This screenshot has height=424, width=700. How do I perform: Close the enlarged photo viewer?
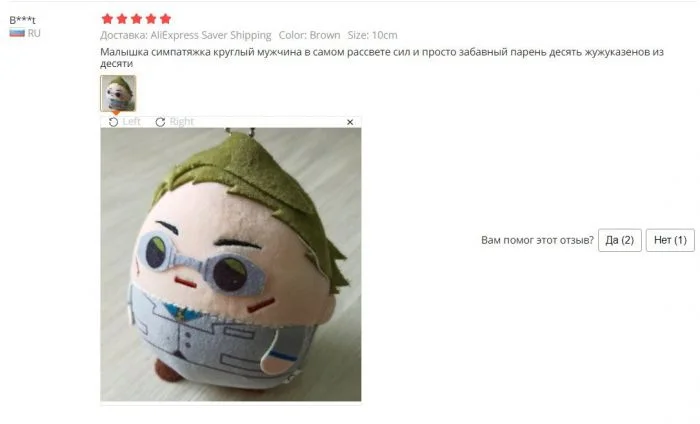[x=350, y=122]
